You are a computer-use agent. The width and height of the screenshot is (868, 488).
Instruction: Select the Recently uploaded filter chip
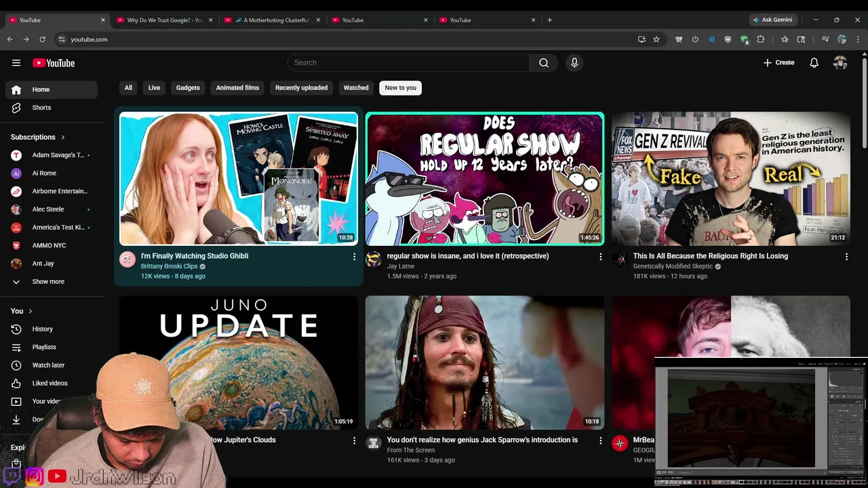(x=301, y=87)
